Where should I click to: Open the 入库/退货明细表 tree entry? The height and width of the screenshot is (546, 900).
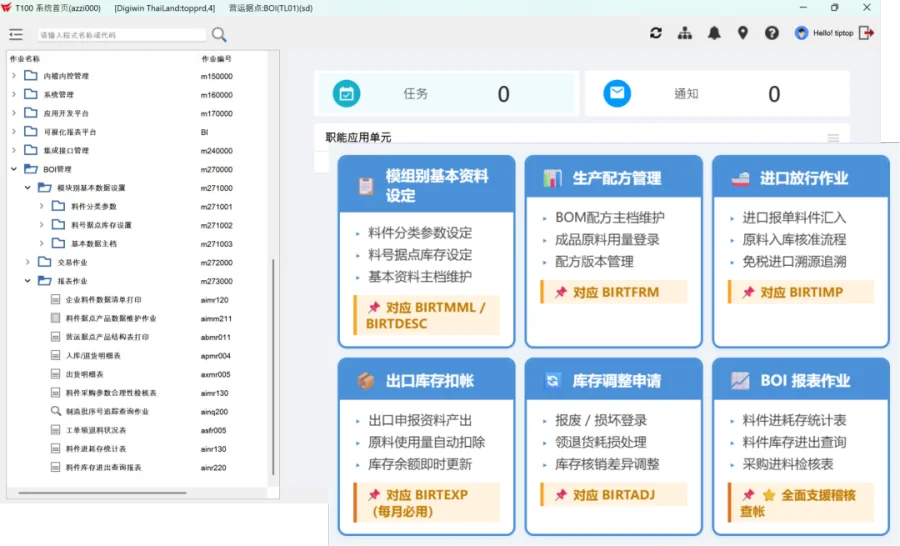click(93, 356)
